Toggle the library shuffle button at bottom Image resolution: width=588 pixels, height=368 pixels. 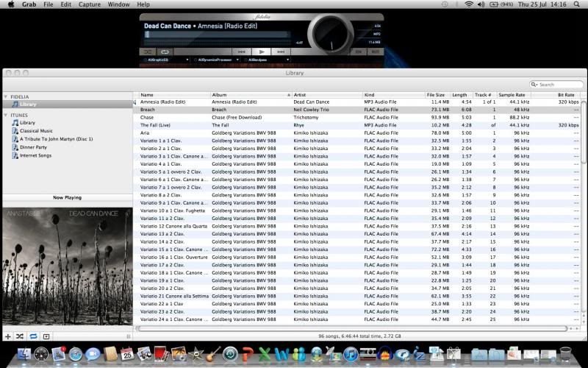20,336
